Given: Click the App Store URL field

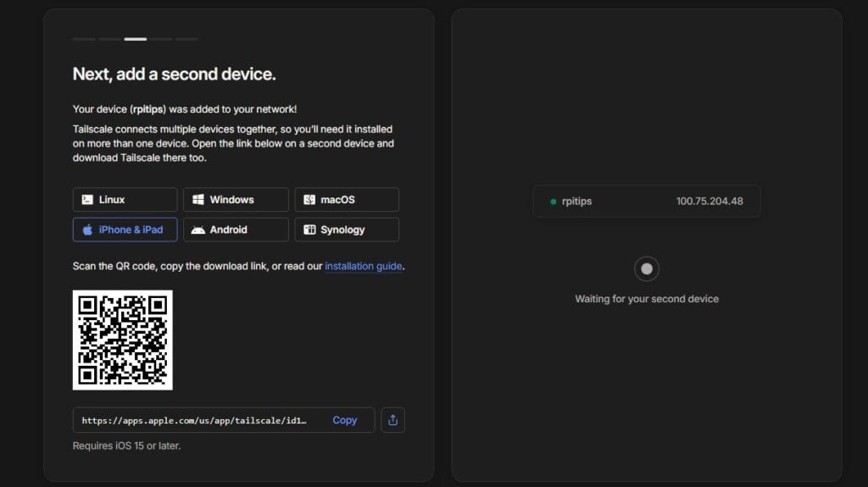Looking at the screenshot, I should coord(224,420).
